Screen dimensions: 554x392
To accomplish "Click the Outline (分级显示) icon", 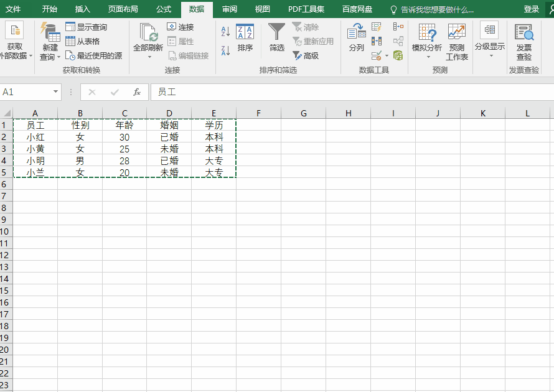I will click(x=490, y=30).
